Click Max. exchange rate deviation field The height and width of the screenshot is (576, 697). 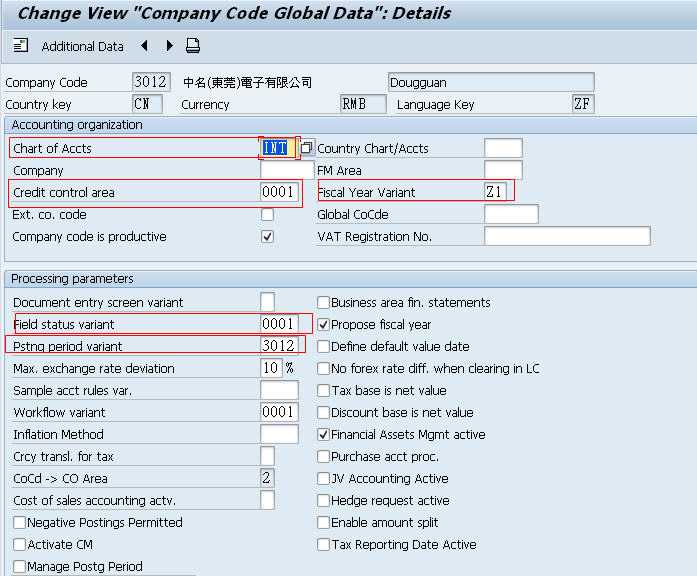(x=271, y=368)
